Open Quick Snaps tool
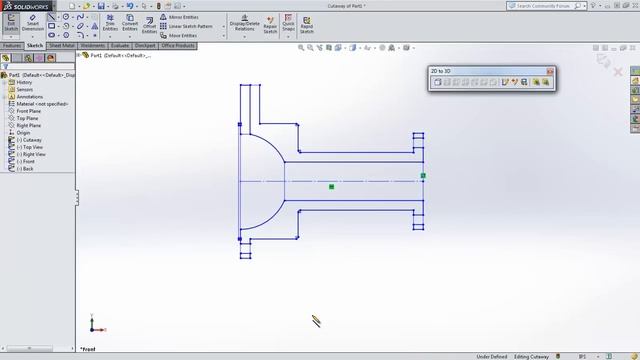640x360 pixels. [x=288, y=22]
